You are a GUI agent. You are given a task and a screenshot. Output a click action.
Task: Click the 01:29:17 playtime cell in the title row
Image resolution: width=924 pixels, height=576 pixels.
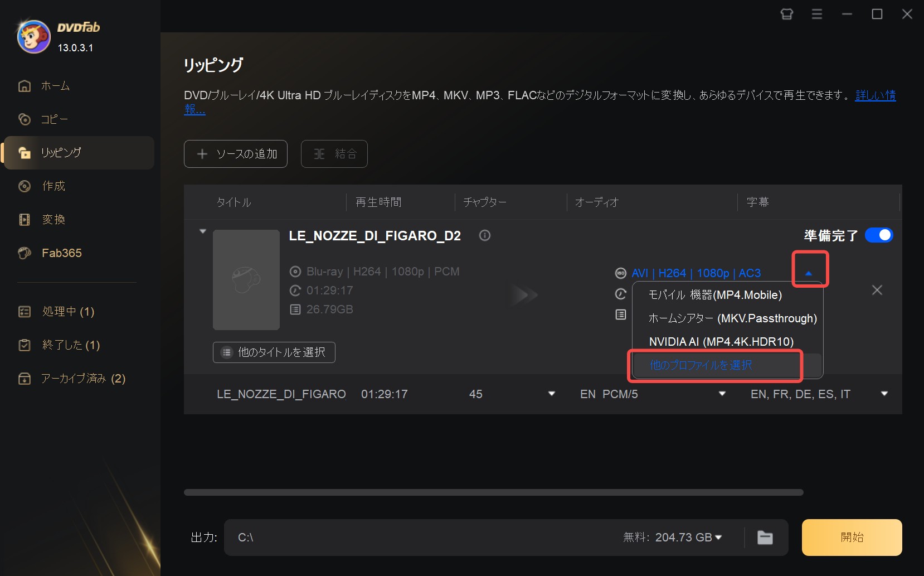[385, 394]
